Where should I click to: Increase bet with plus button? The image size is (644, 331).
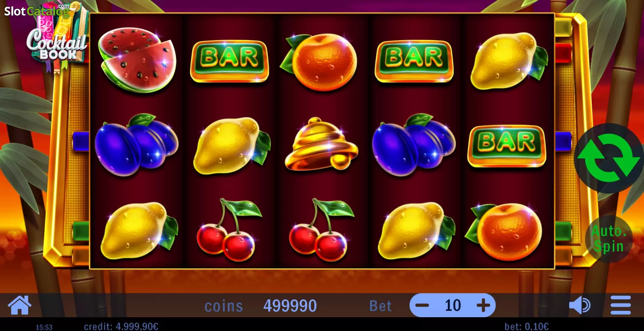pos(483,305)
